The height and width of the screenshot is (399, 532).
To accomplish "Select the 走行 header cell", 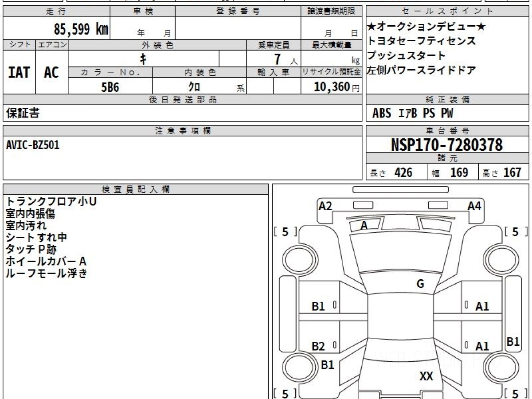I will click(x=56, y=11).
